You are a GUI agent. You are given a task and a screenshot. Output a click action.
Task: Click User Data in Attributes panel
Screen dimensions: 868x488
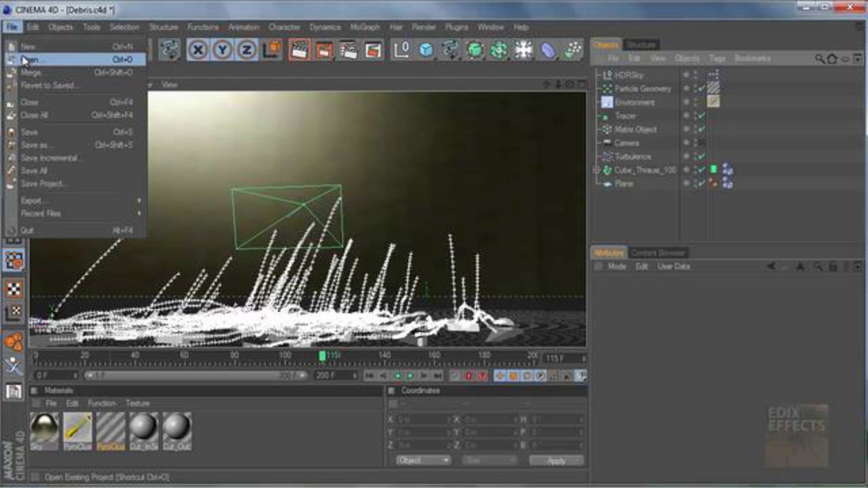(x=673, y=267)
